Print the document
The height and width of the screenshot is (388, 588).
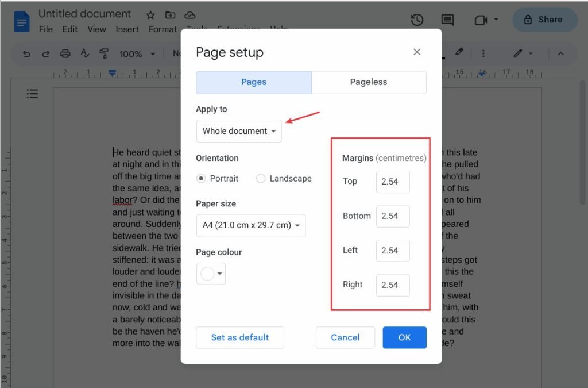pos(65,53)
